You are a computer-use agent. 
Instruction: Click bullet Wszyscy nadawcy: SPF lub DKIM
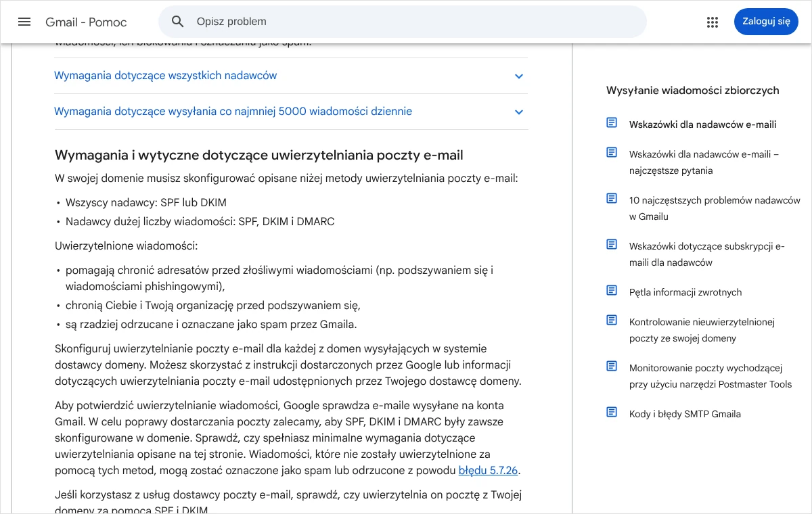click(x=146, y=203)
